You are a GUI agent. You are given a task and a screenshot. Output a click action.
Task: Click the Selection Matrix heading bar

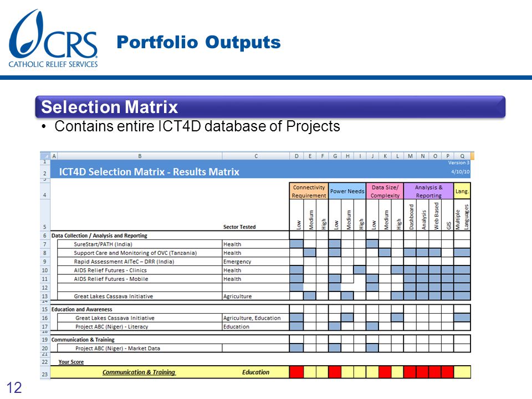tap(270, 107)
